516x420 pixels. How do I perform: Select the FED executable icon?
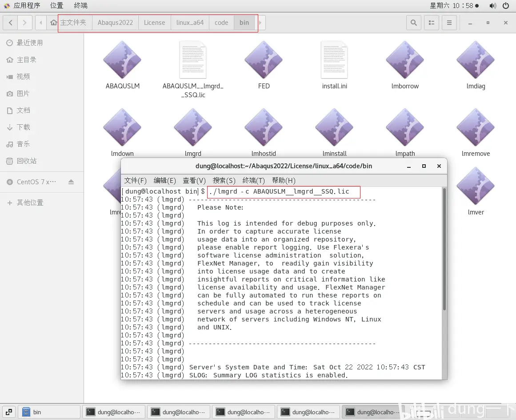264,60
